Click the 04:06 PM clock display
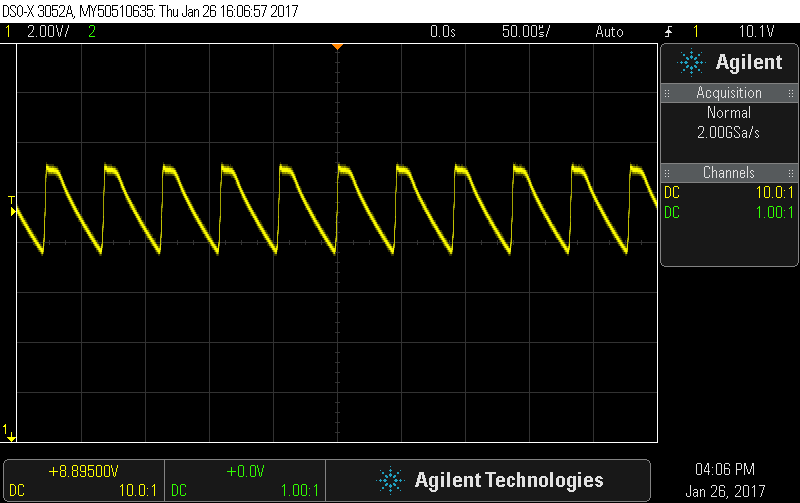 coord(725,469)
